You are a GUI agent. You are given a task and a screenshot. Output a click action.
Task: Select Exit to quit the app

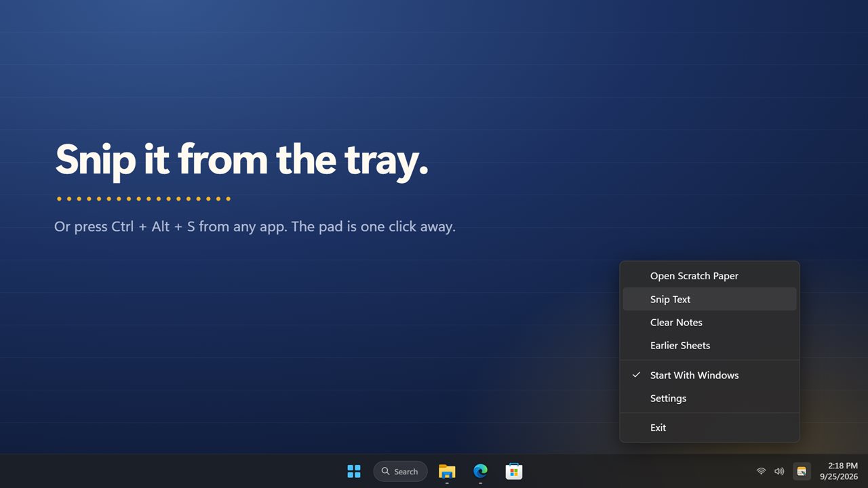pyautogui.click(x=709, y=428)
